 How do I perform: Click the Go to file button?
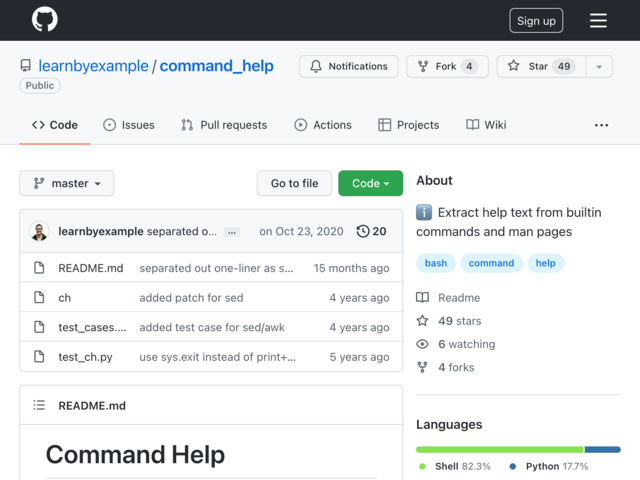coord(294,183)
